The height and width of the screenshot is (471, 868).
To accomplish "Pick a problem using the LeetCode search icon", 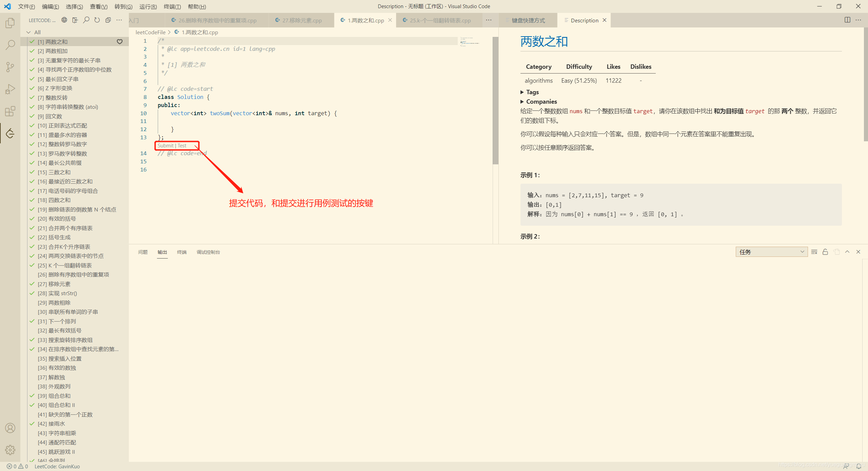I will point(86,20).
